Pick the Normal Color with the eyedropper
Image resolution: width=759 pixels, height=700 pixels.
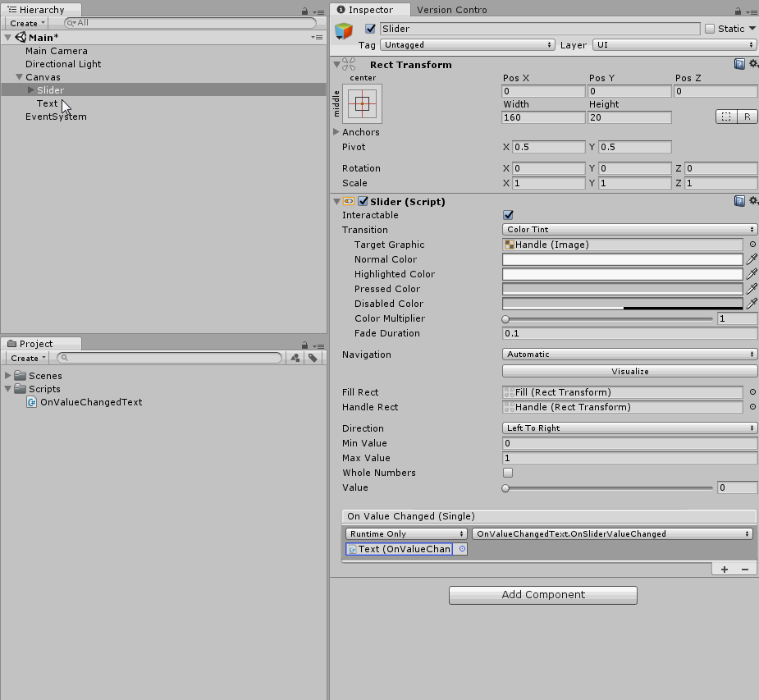click(x=752, y=259)
